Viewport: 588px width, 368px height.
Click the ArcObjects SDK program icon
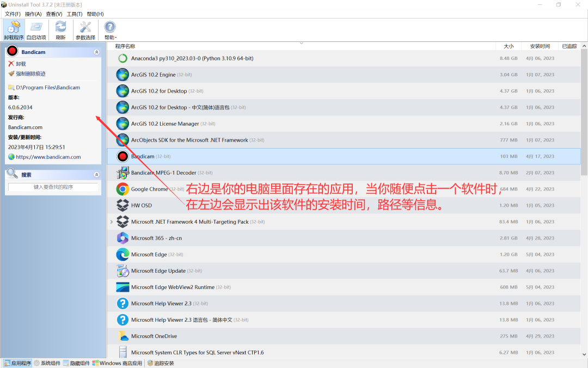(x=122, y=140)
